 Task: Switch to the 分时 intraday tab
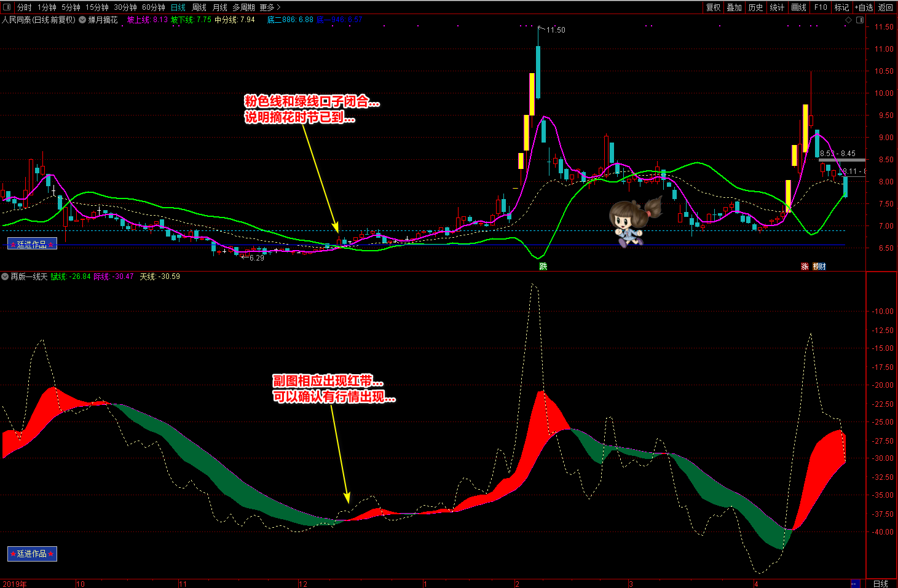point(24,7)
